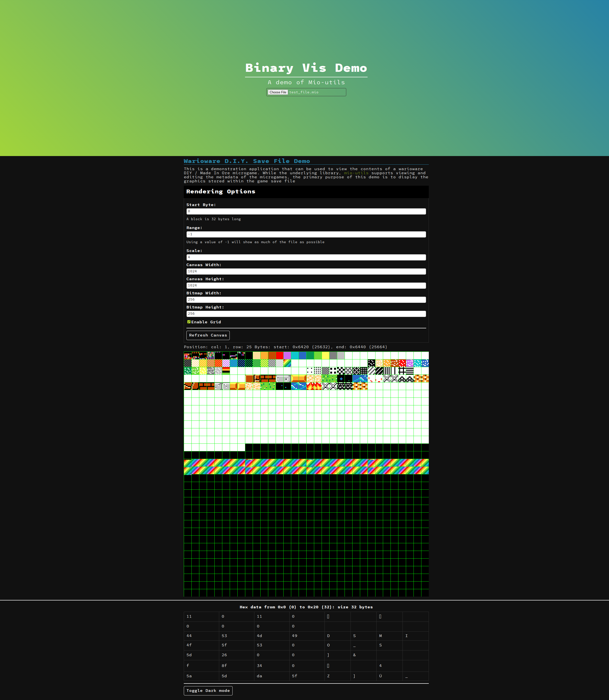Click the Bitmap Width input field
The image size is (609, 700).
pos(306,300)
